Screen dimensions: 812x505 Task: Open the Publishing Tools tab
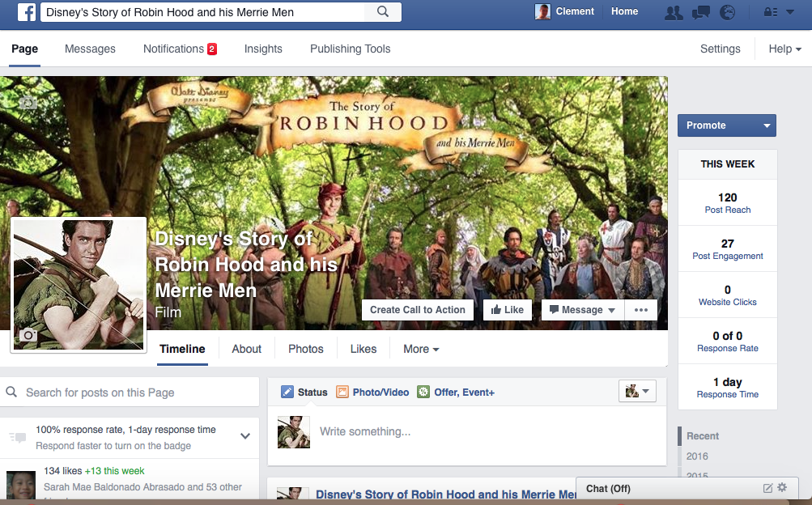pyautogui.click(x=350, y=49)
